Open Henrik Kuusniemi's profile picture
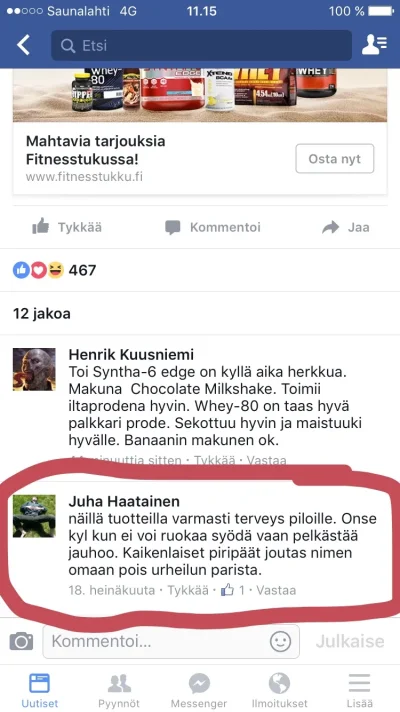The image size is (400, 712). pyautogui.click(x=34, y=370)
